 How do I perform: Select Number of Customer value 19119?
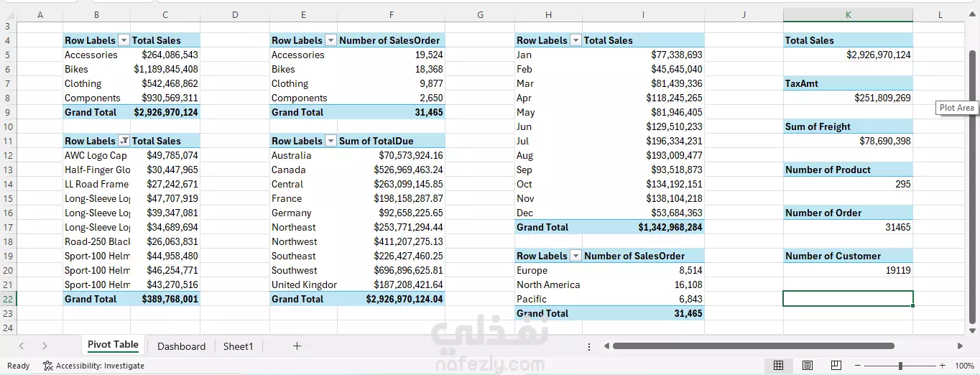[848, 270]
